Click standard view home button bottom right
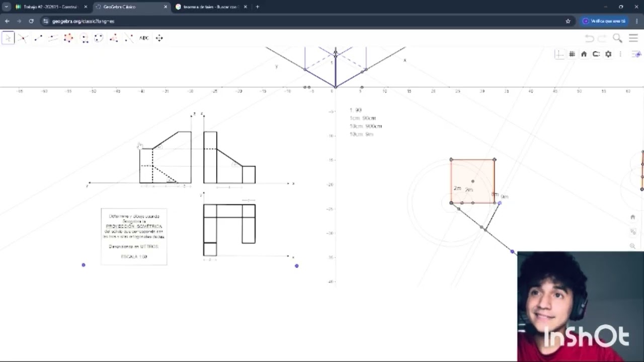Image resolution: width=644 pixels, height=362 pixels. coord(633,217)
